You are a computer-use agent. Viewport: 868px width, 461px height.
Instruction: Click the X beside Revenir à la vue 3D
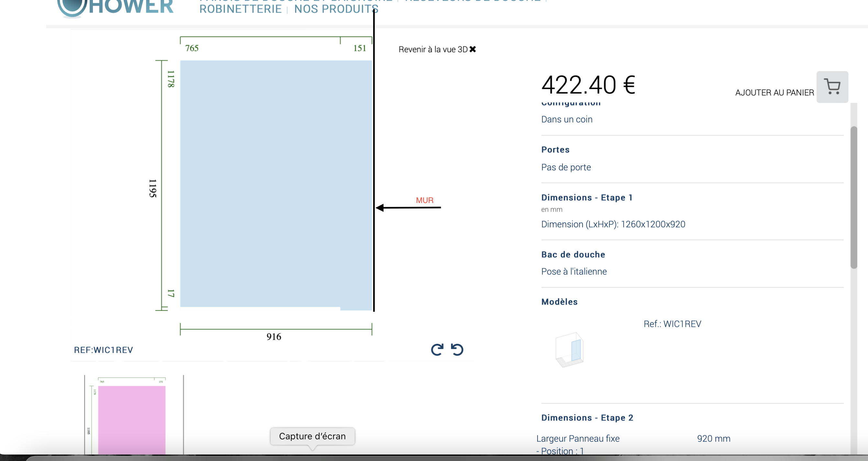point(473,49)
